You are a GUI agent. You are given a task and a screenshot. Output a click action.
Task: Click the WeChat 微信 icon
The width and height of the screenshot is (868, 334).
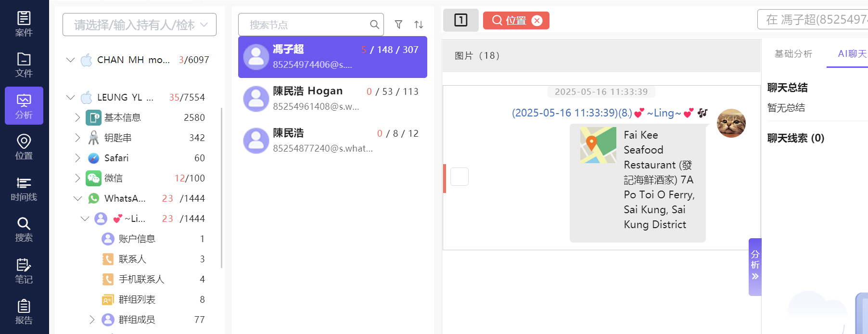click(93, 178)
